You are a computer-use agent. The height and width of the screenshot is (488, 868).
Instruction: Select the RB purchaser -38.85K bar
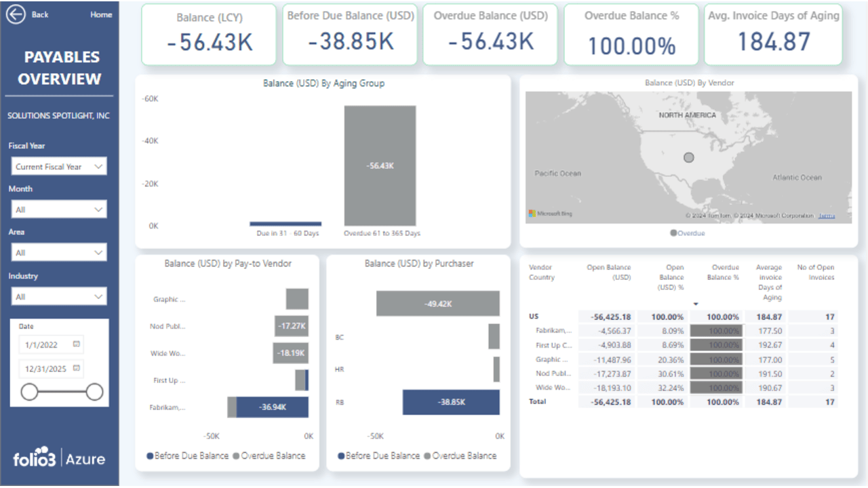[x=451, y=402]
